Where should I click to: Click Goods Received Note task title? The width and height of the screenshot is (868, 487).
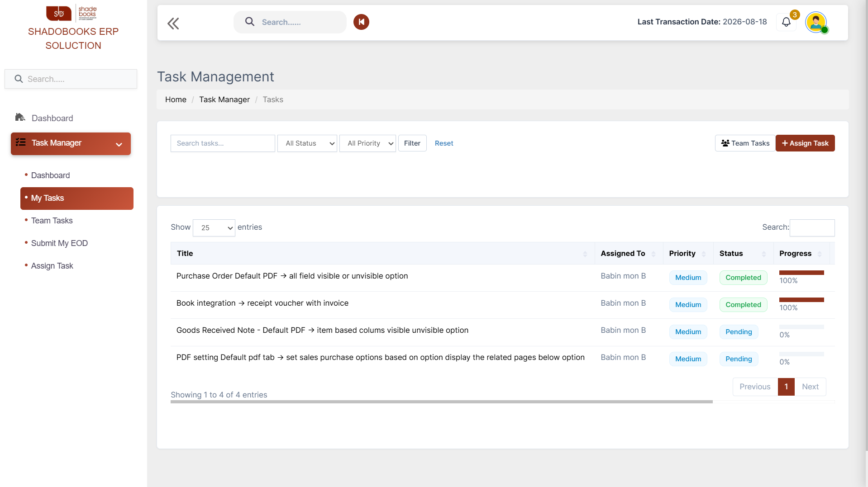[322, 330]
